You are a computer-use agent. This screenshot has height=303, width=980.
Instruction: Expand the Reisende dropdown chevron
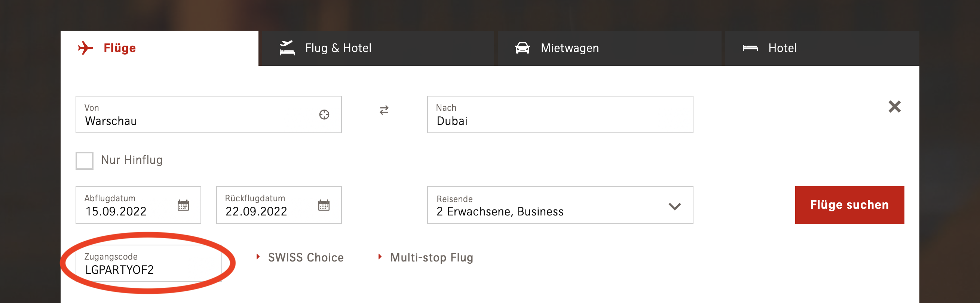(x=674, y=206)
